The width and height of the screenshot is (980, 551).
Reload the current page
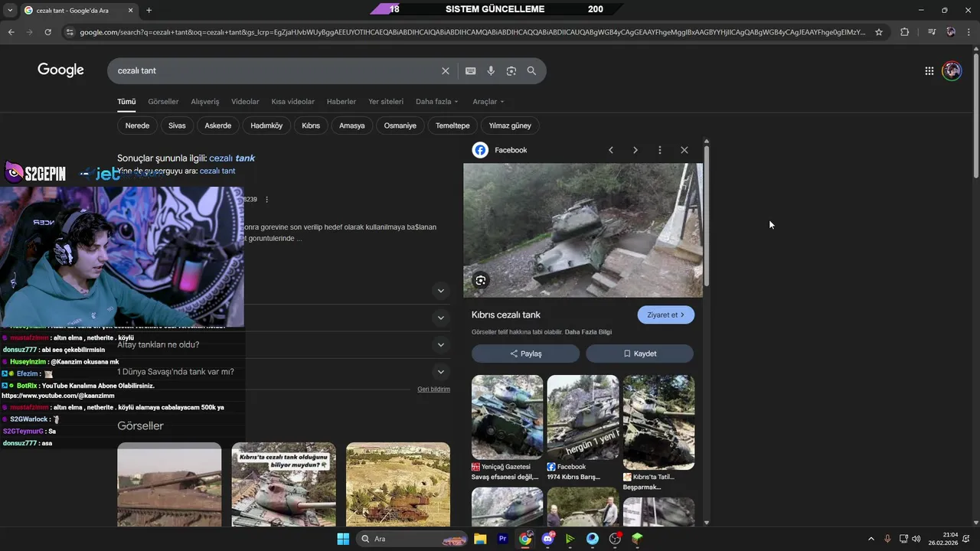(47, 32)
